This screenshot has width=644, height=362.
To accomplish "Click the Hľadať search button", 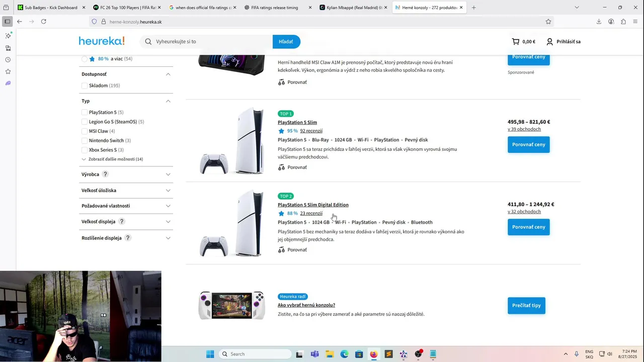I will pos(286,42).
